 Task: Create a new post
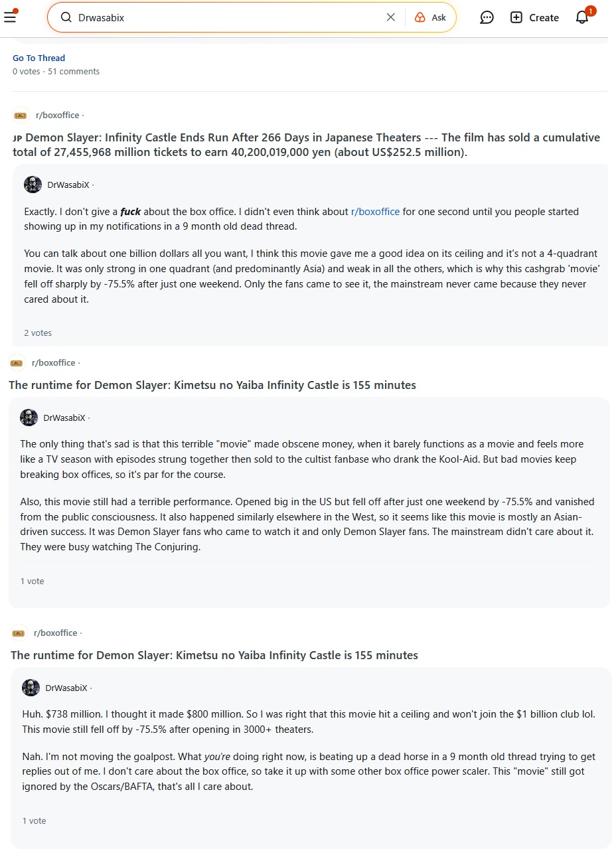(x=534, y=17)
